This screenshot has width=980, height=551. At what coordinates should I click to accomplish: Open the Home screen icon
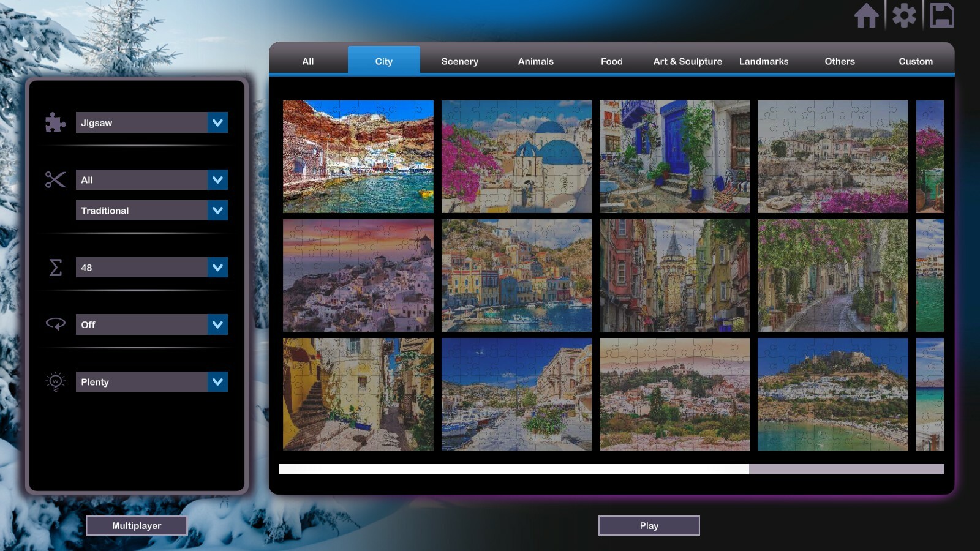click(x=867, y=16)
